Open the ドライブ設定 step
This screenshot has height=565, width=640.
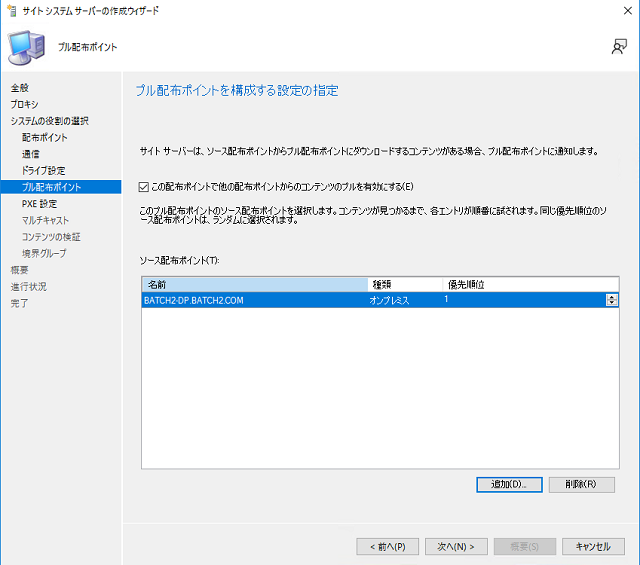(x=44, y=170)
